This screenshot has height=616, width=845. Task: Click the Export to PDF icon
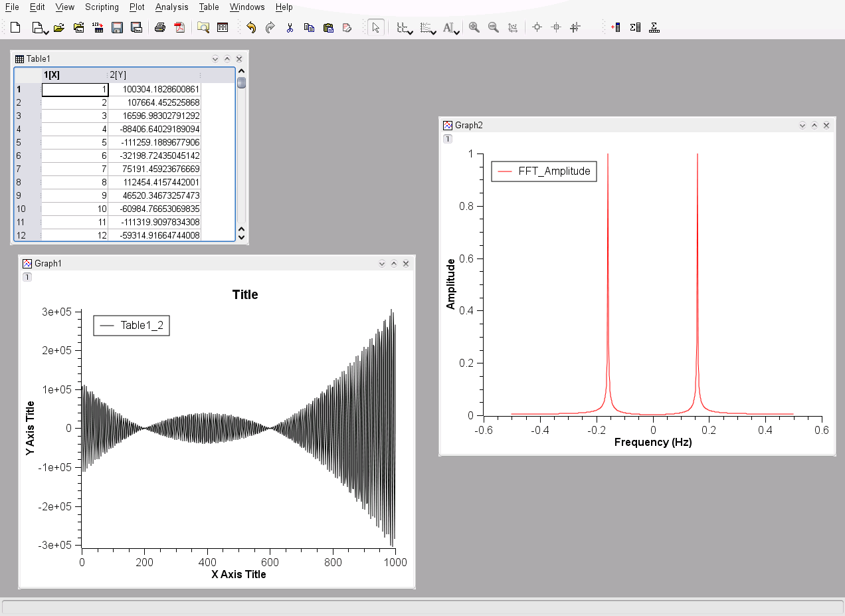179,27
